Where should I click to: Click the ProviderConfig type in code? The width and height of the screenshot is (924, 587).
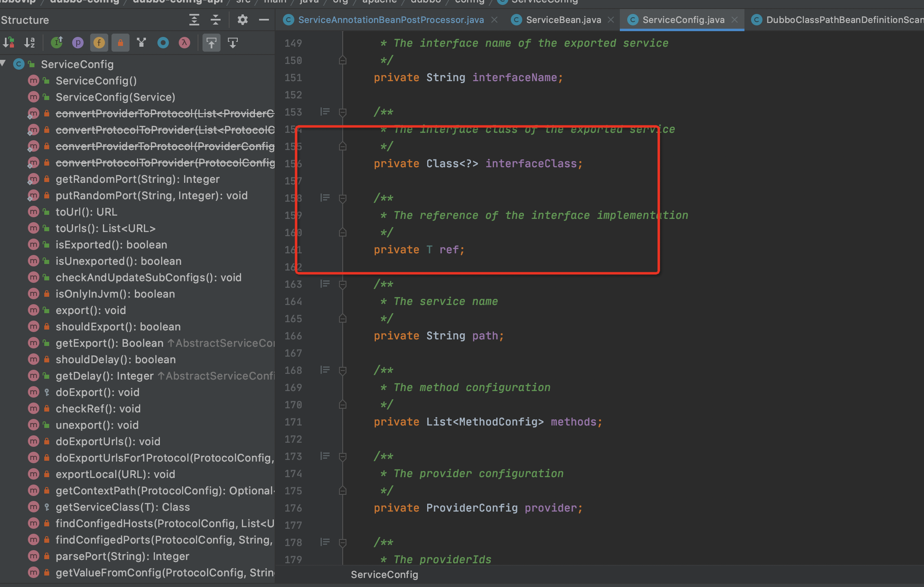[x=472, y=508]
